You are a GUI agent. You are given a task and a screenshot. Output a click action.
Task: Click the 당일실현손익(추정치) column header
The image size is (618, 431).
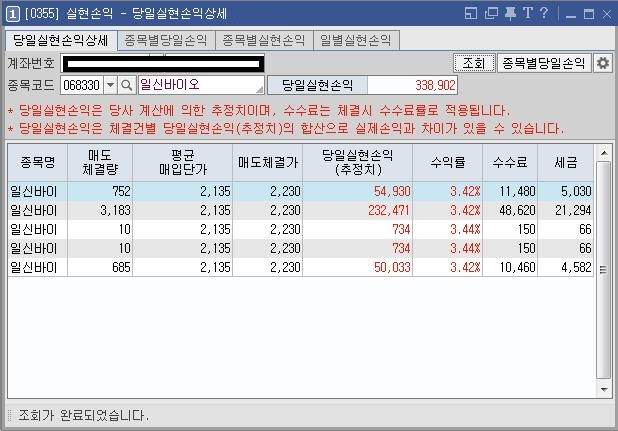(x=358, y=162)
